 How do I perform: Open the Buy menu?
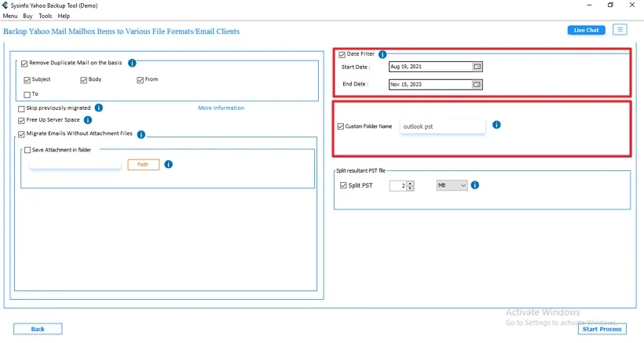27,16
